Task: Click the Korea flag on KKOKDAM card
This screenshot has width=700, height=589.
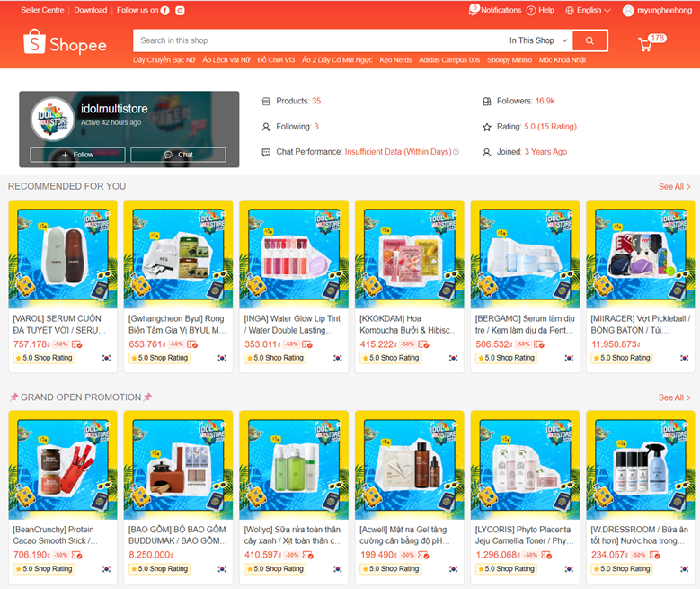Action: click(x=453, y=358)
